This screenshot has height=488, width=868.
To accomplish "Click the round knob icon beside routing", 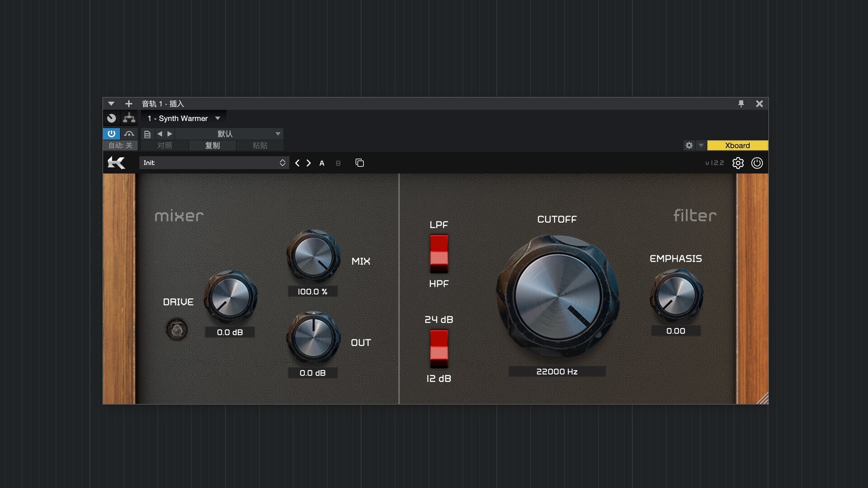I will [x=112, y=118].
